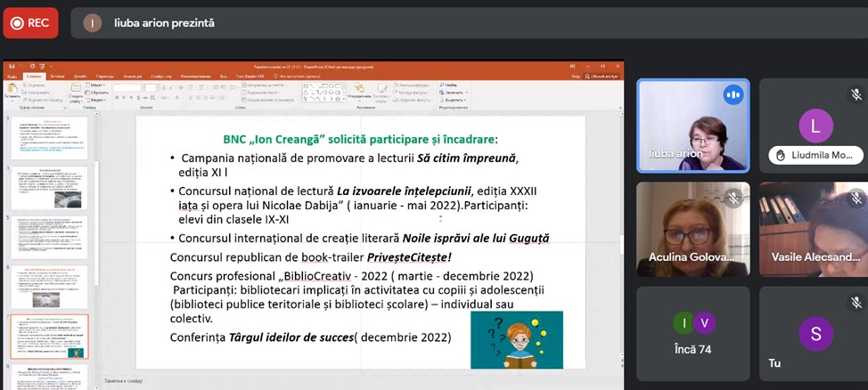Viewport: 868px width, 390px height.
Task: Click the muted mic icon on the 'Tu' tile
Action: tap(856, 302)
